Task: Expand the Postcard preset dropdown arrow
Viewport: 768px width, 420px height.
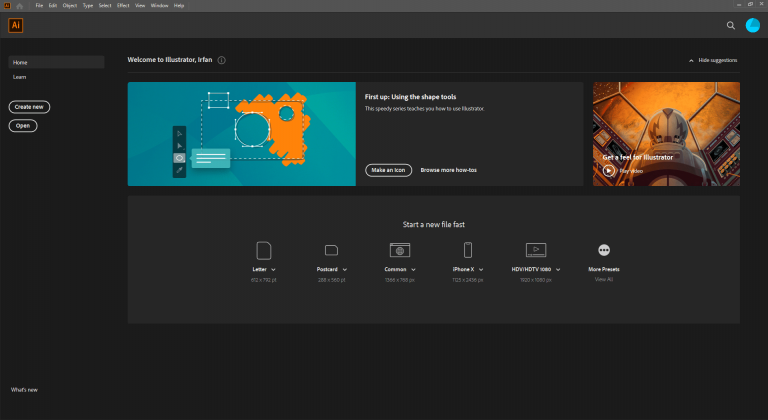Action: (345, 270)
